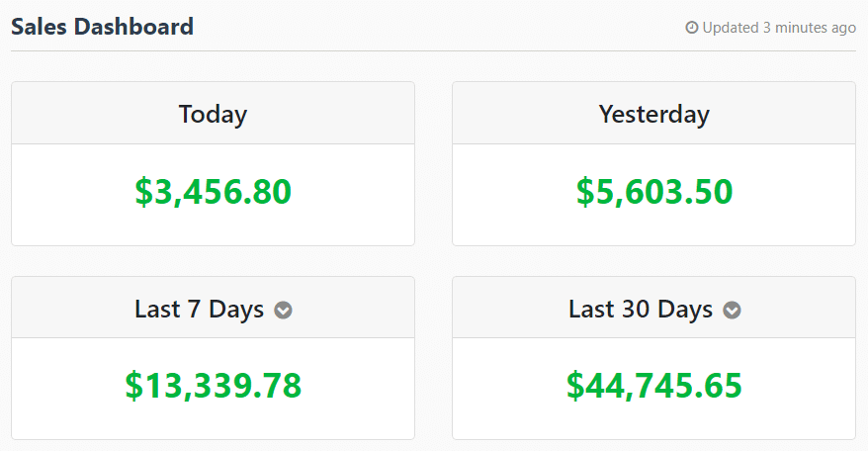This screenshot has width=868, height=451.
Task: Click the Last 30 Days panel heading
Action: 653,308
